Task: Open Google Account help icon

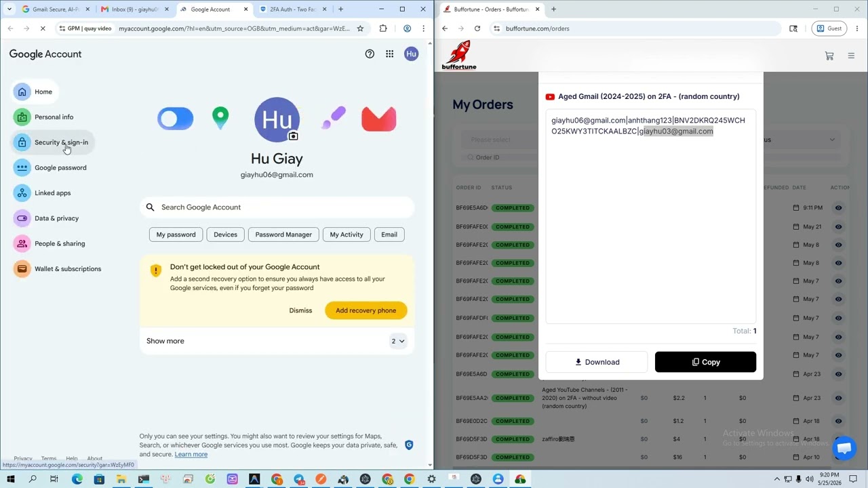Action: point(370,54)
